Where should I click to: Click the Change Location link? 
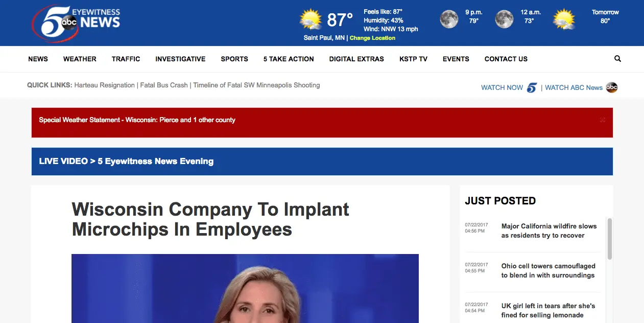[x=372, y=38]
